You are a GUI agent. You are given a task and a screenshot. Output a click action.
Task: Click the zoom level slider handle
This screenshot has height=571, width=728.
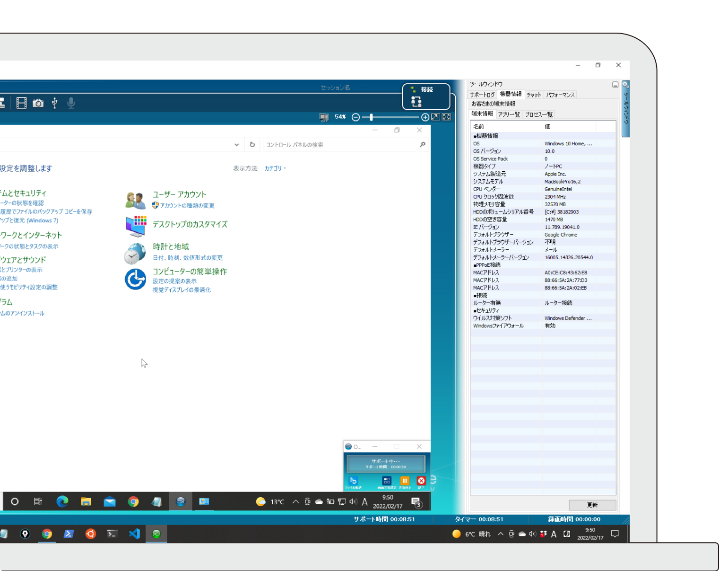[372, 117]
